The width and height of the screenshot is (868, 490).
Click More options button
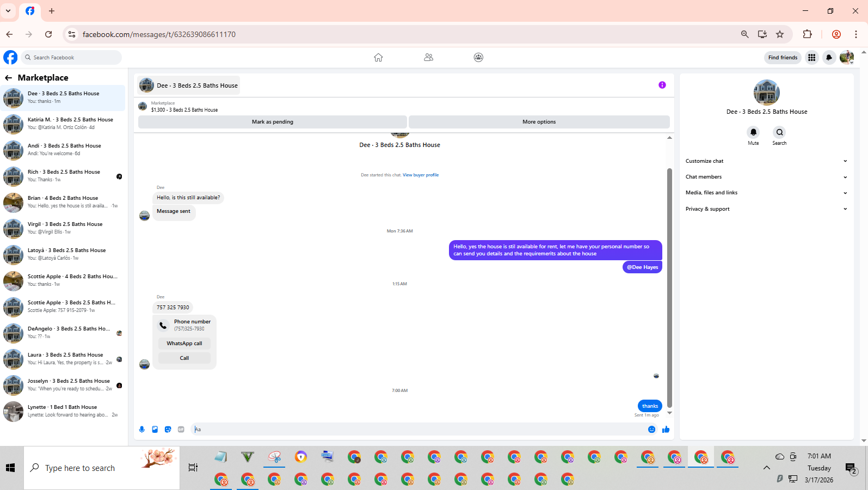click(539, 122)
